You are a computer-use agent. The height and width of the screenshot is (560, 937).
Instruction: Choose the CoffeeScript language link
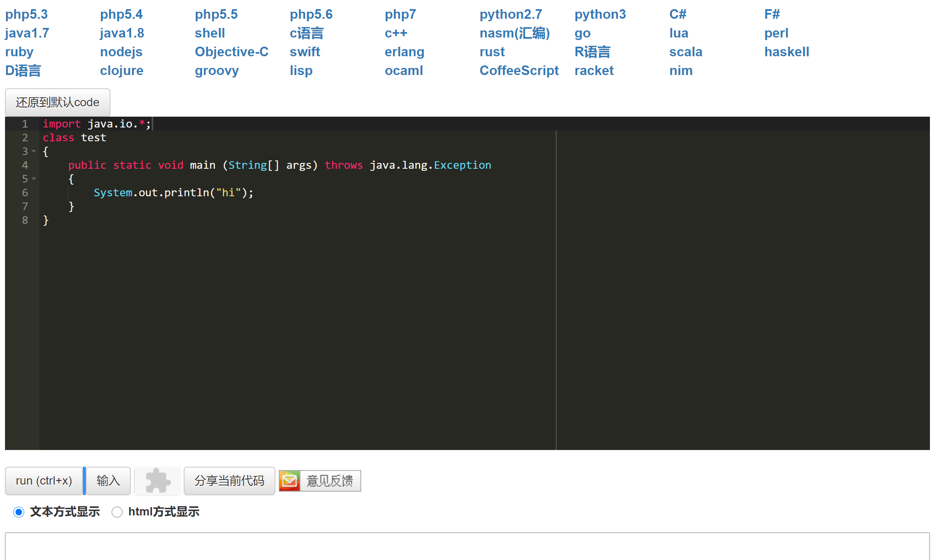click(519, 71)
